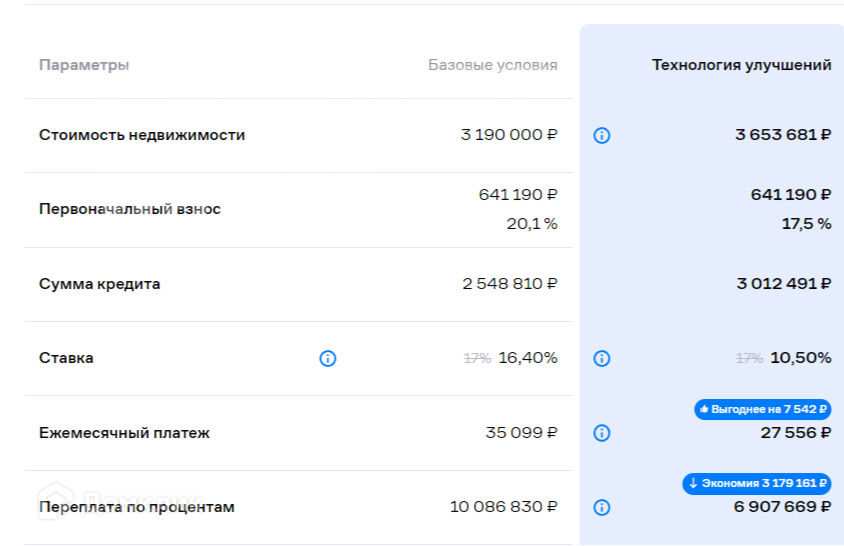Click the Параметры column header
The height and width of the screenshot is (546, 844).
click(84, 65)
